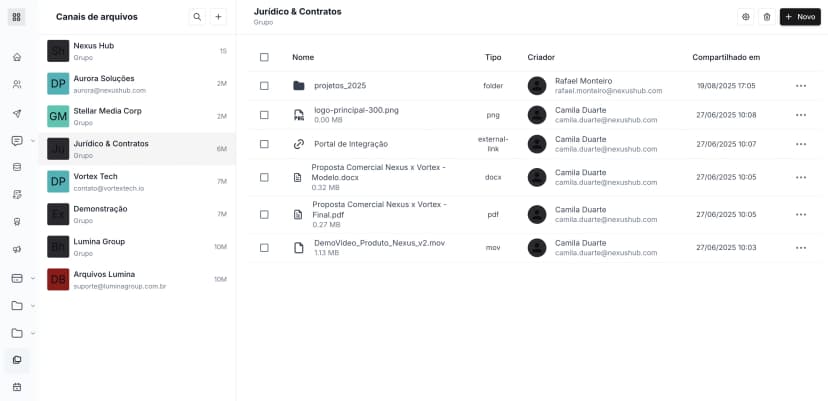Screen dimensions: 828x401
Task: Click the trash delete icon in header
Action: click(766, 17)
